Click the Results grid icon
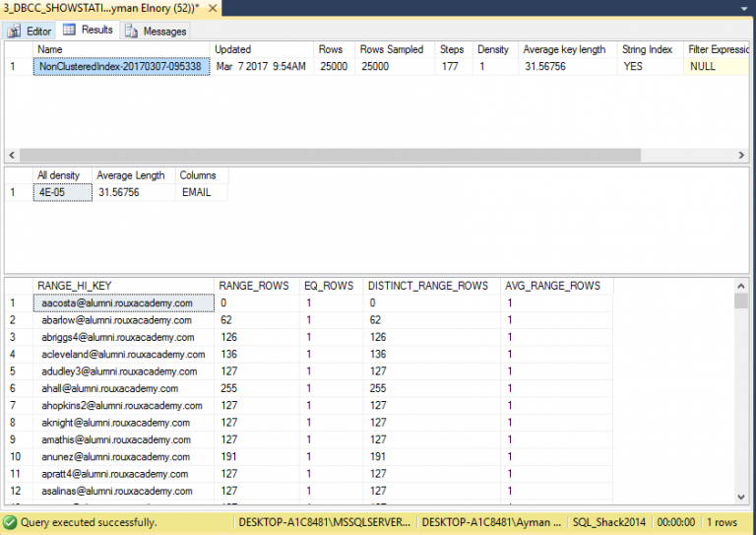This screenshot has height=535, width=756. (69, 30)
